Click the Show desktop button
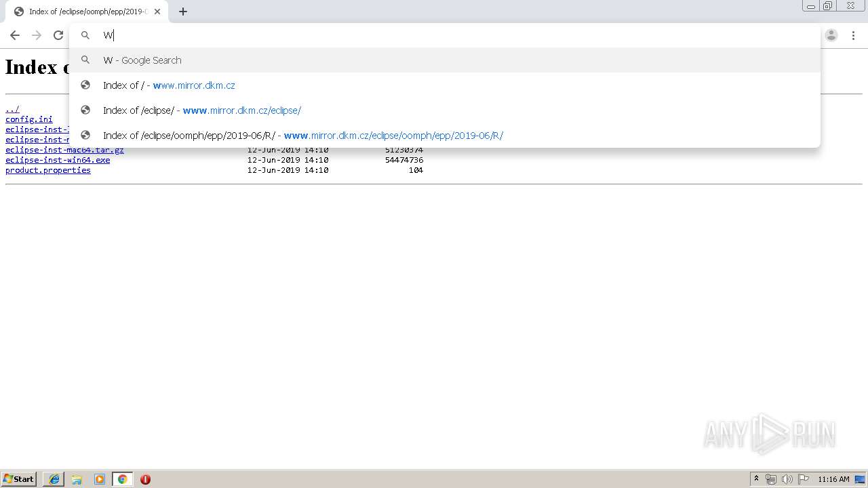Viewport: 868px width, 488px height. click(x=860, y=479)
